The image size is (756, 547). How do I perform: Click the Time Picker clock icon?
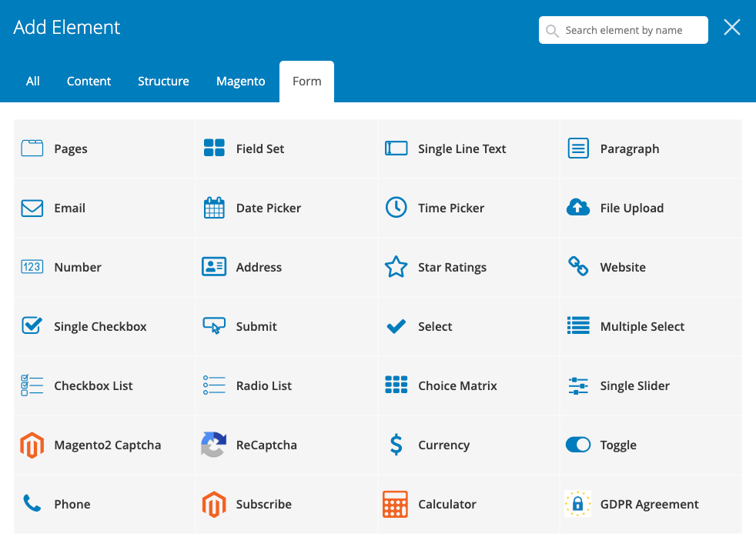(x=396, y=207)
